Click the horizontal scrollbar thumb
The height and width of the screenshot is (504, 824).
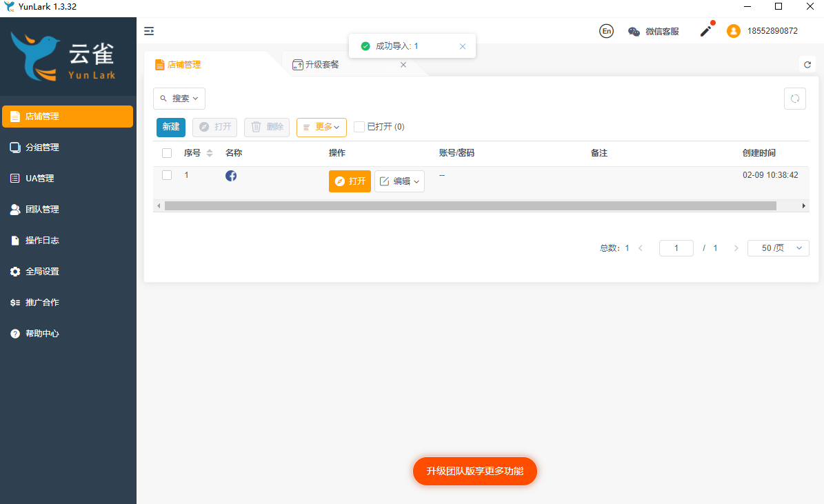pos(470,206)
